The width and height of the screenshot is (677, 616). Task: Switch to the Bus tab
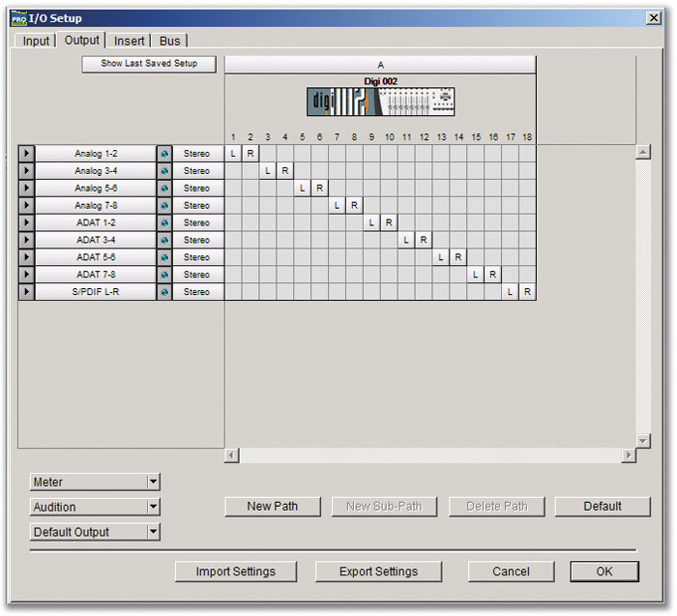click(x=169, y=41)
